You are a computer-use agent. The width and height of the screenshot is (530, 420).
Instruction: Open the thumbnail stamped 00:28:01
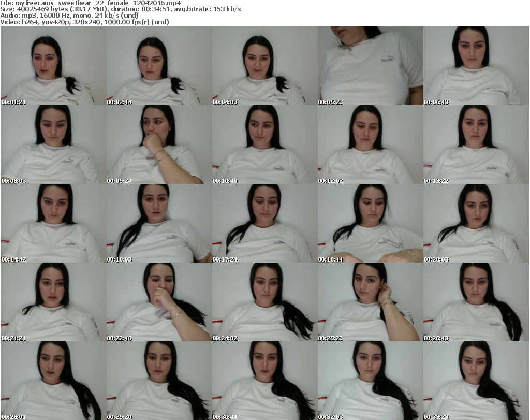click(54, 381)
